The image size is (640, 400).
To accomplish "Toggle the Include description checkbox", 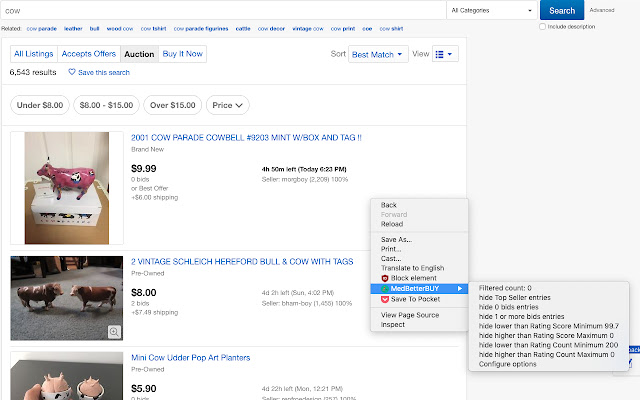I will click(542, 27).
